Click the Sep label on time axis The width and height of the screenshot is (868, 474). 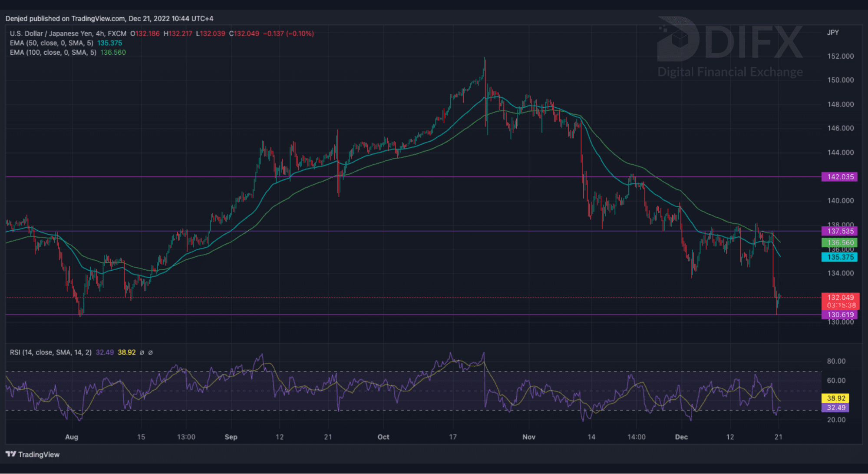(231, 437)
